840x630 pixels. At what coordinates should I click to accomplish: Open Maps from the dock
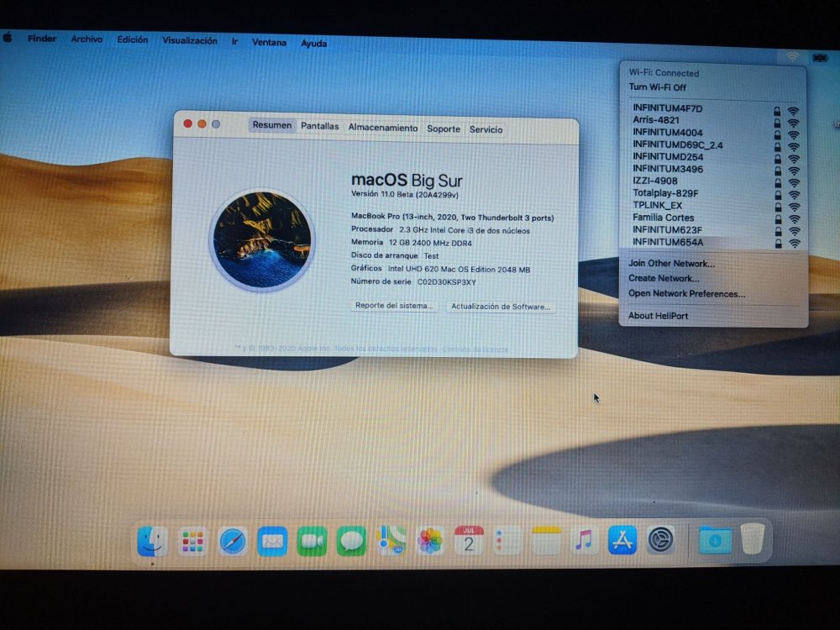[391, 540]
